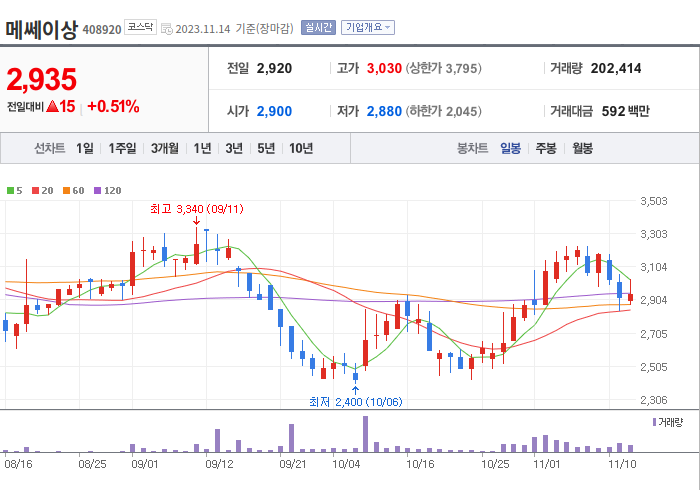The height and width of the screenshot is (490, 700).
Task: Click the purple 120-day average swatch
Action: click(x=97, y=191)
